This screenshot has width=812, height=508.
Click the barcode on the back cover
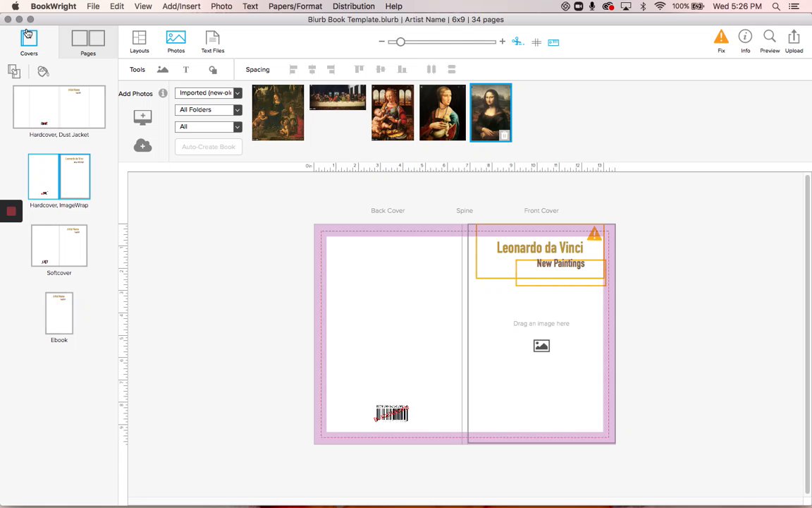[x=391, y=413]
